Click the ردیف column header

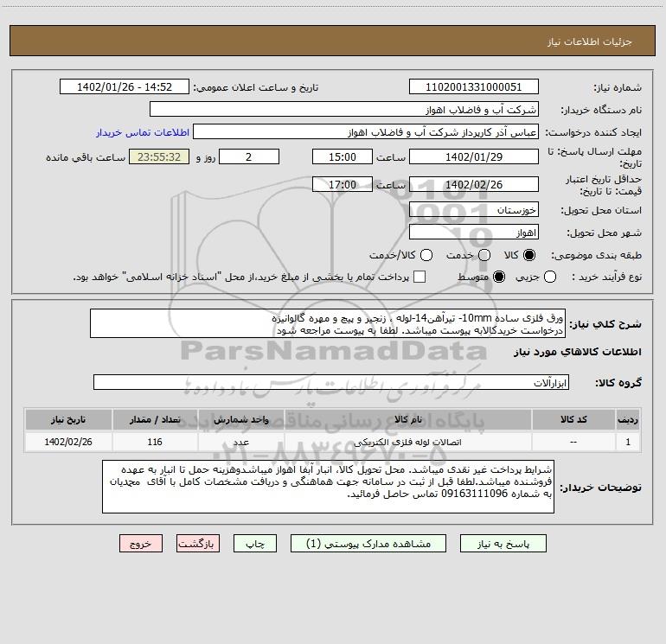coord(628,419)
